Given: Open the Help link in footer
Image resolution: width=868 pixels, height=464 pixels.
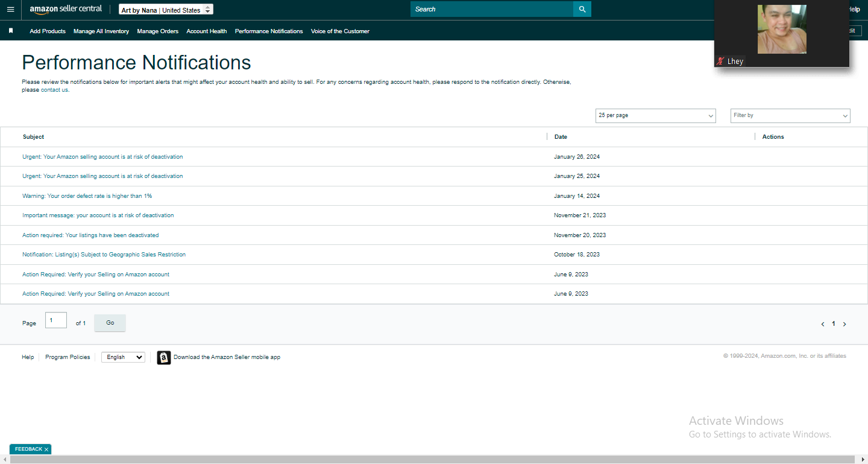Looking at the screenshot, I should 28,357.
